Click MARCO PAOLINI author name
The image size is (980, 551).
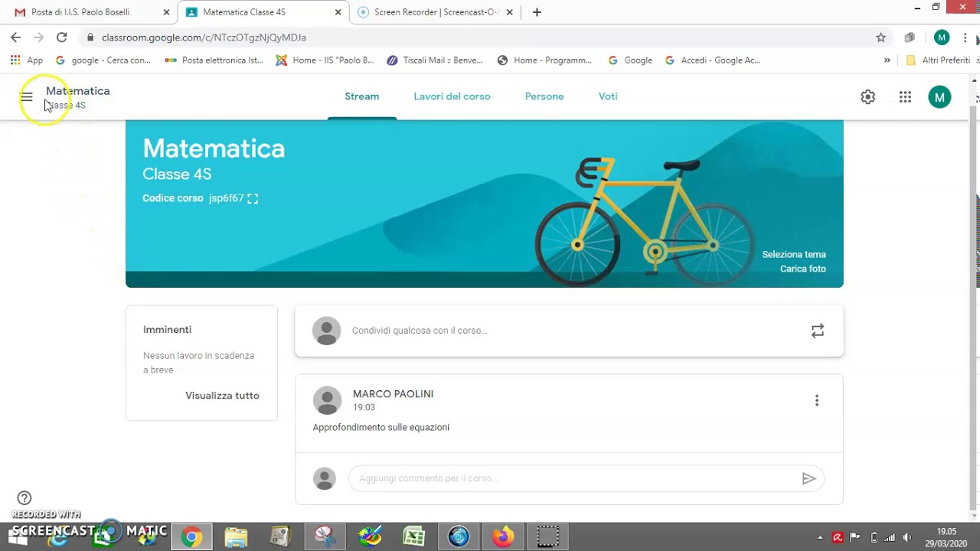393,394
